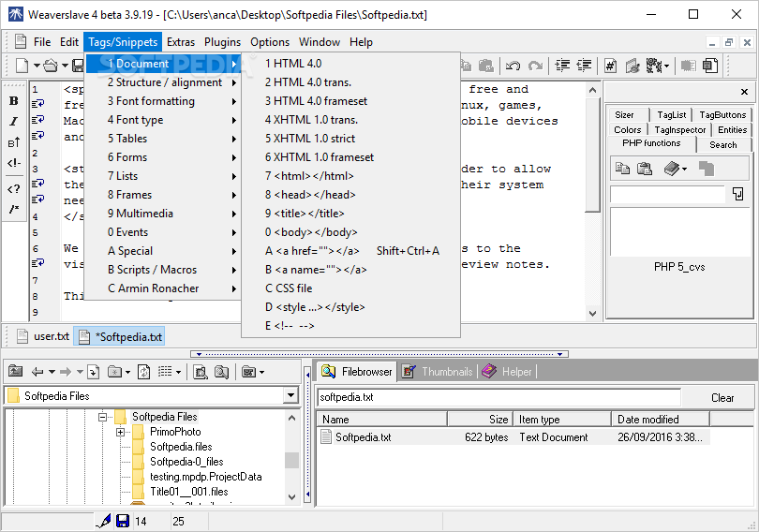This screenshot has height=532, width=759.
Task: Close the side panel with X button
Action: coord(745,92)
